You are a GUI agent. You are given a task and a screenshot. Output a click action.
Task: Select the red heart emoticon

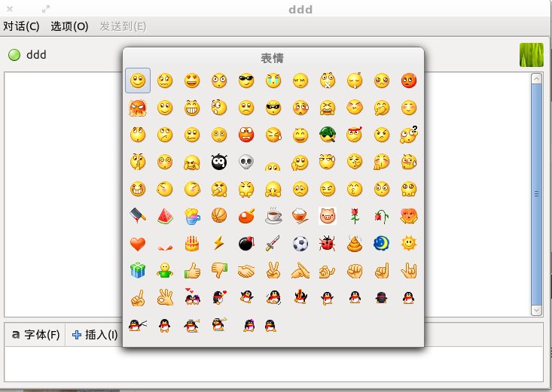point(138,244)
